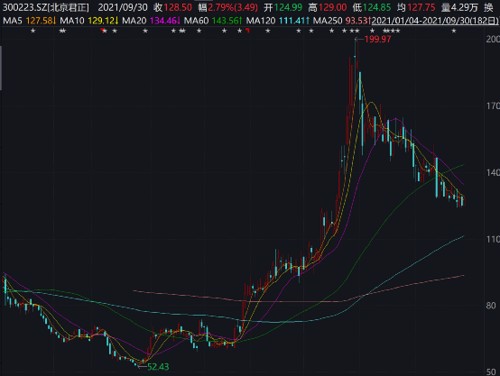Click the double-star marker left of 199.97 peak
The height and width of the screenshot is (376, 500).
354,31
